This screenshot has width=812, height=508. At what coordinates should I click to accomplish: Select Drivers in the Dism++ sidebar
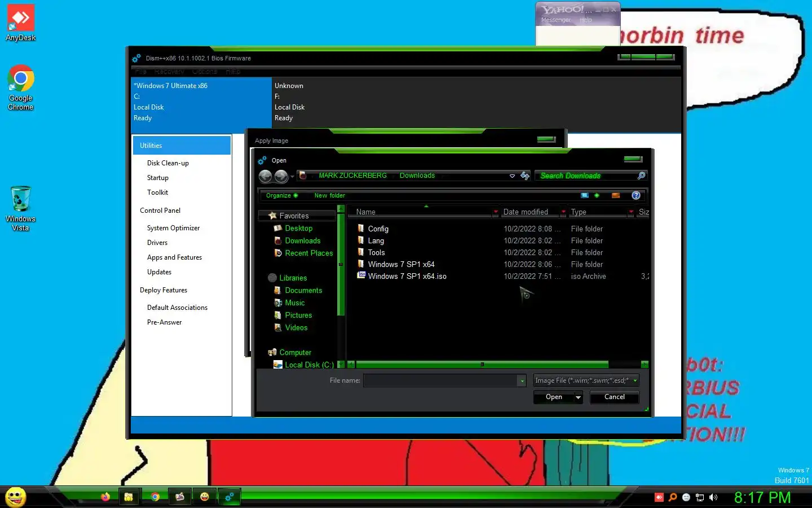tap(157, 243)
